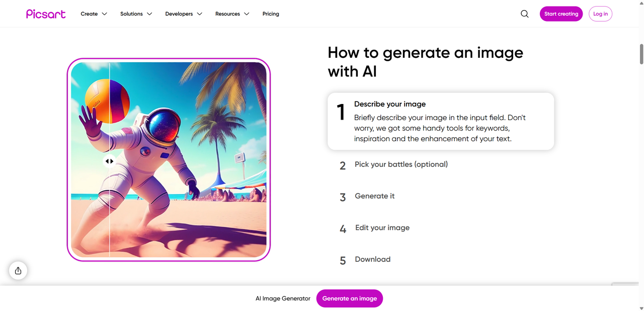Viewport: 644px width, 311px height.
Task: Grab the before/after comparison slider handle
Action: pyautogui.click(x=109, y=161)
